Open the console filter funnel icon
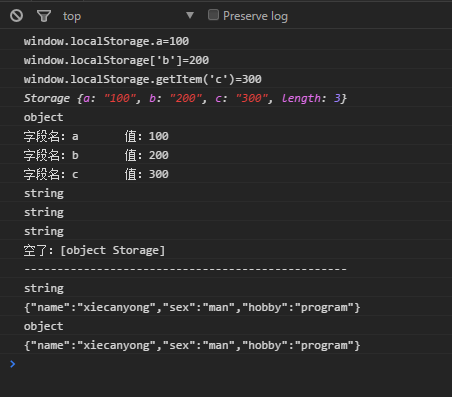This screenshot has height=397, width=452. point(44,16)
